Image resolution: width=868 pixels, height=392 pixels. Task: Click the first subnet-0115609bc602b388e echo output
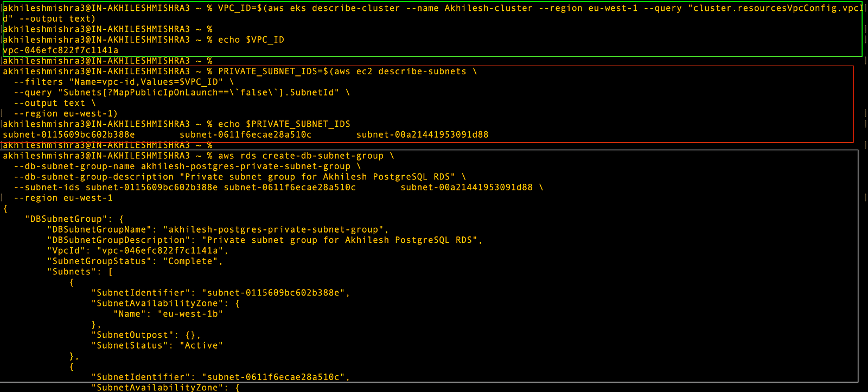pyautogui.click(x=69, y=134)
